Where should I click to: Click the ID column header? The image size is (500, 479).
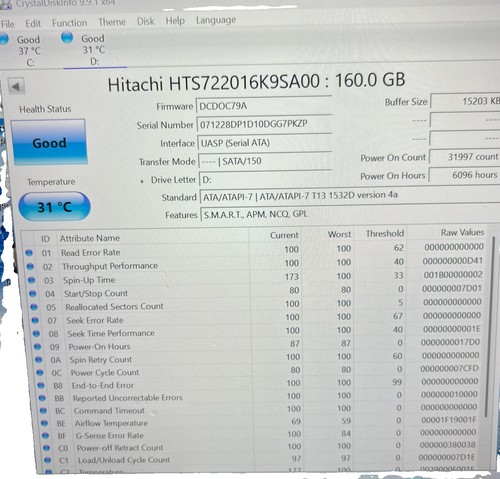point(45,239)
